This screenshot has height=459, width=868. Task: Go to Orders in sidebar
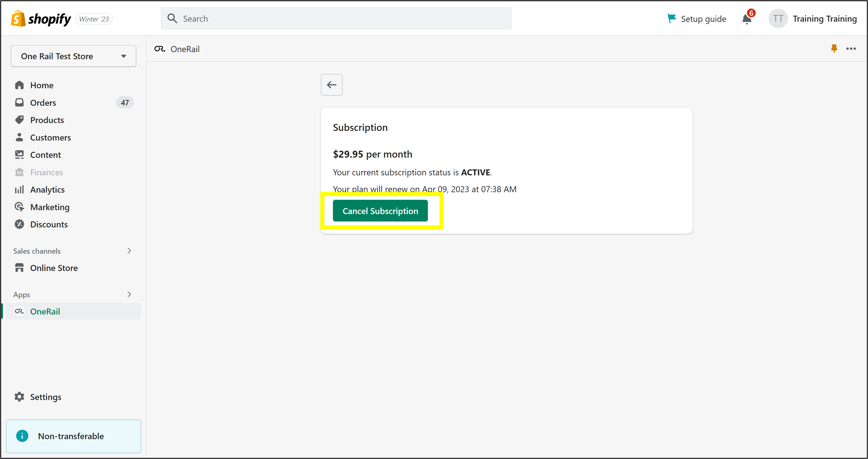43,102
